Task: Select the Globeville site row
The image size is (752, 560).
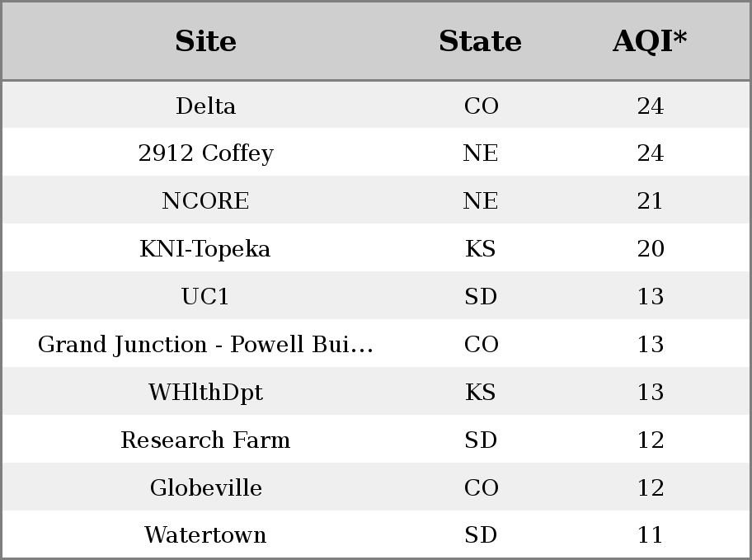Action: point(376,487)
